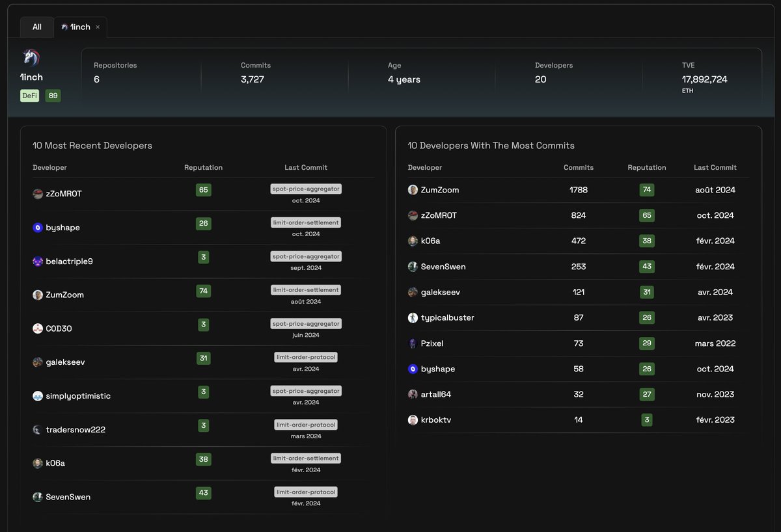Select belactriple9 developer name
This screenshot has height=532, width=781.
[x=70, y=261]
